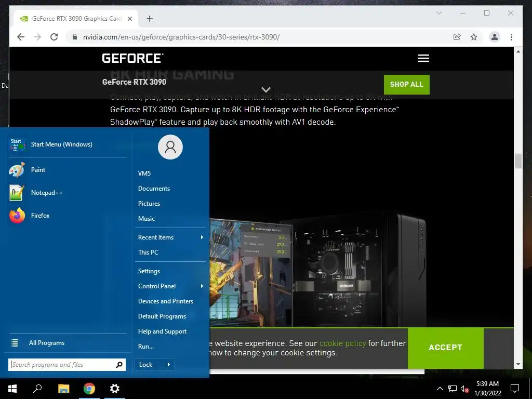Open the Chrome profile icon
The image size is (532, 399).
tap(495, 37)
